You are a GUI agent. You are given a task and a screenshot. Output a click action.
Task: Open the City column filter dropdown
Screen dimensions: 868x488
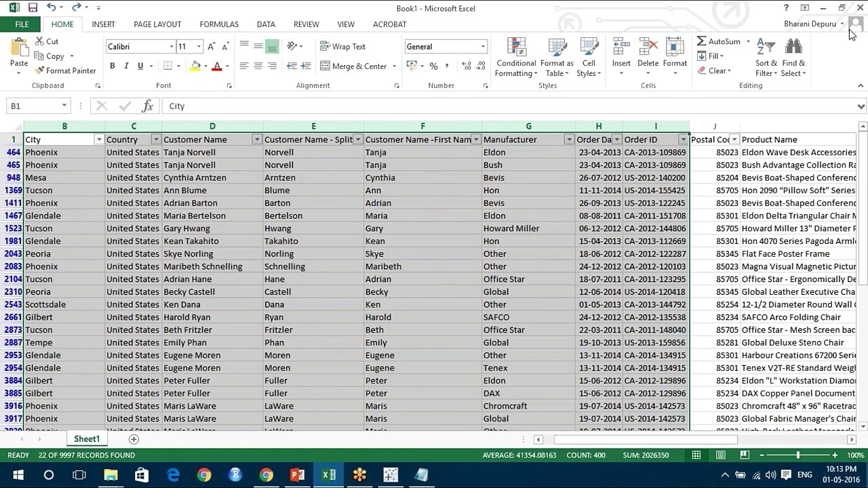(x=99, y=140)
